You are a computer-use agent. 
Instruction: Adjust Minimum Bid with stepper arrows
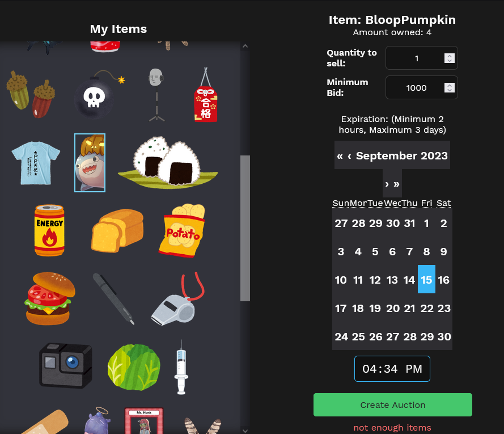point(450,87)
